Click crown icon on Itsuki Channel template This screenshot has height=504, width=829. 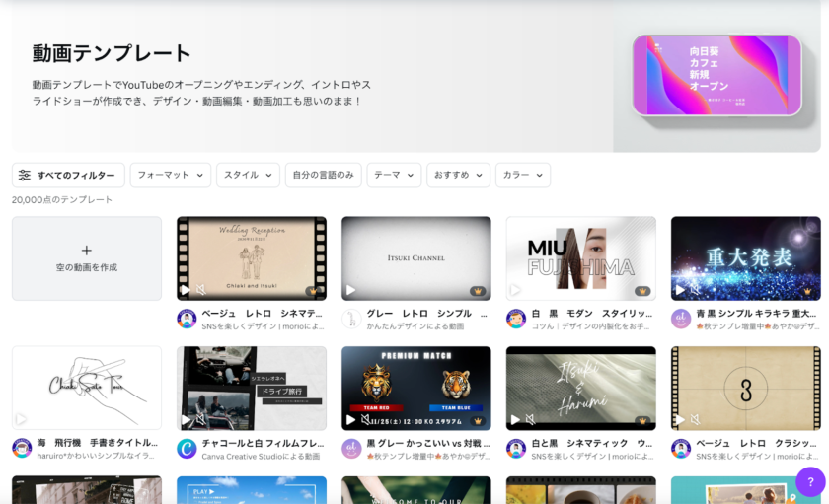(478, 291)
